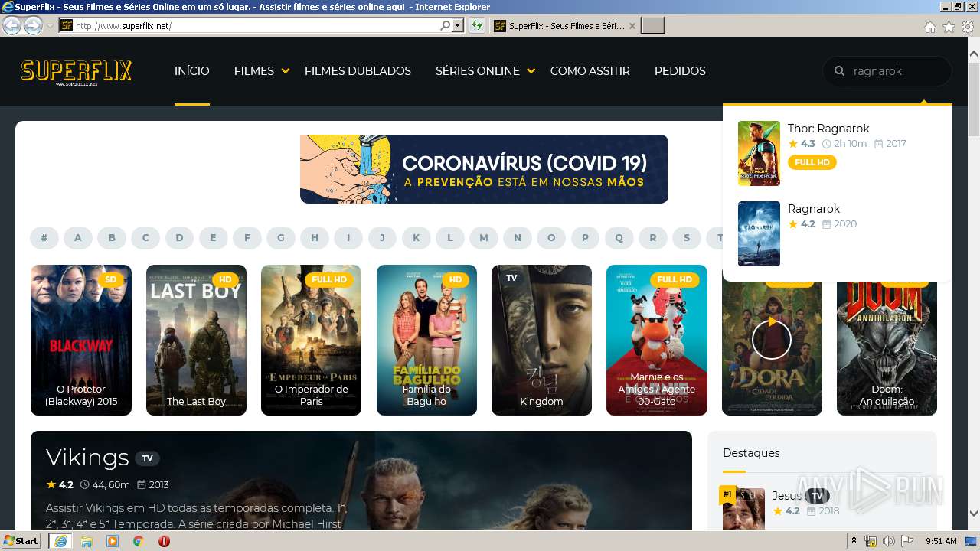Filter titles by letter K
Screen dimensions: 980x551
click(416, 238)
